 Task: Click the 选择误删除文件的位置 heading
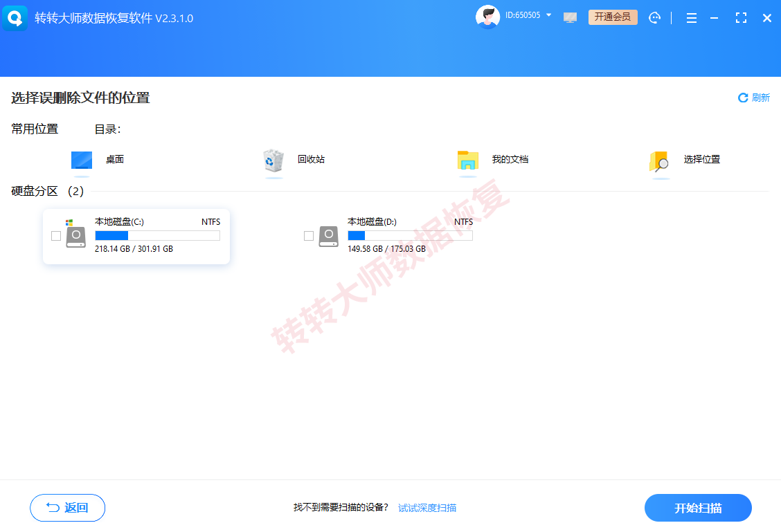(80, 98)
